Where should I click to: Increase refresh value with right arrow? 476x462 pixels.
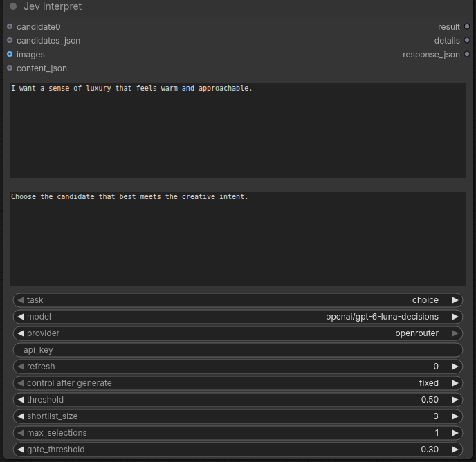(x=455, y=367)
